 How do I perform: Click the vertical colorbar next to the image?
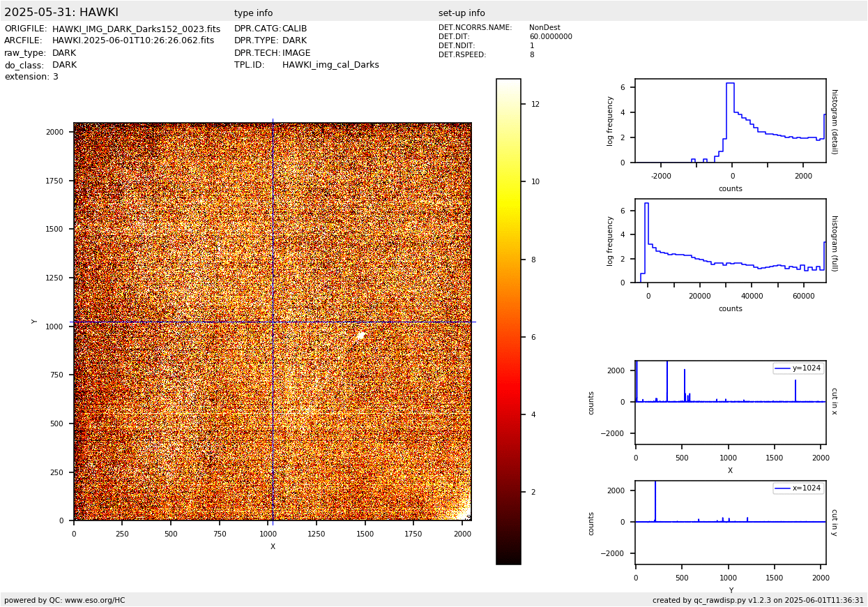pos(508,321)
